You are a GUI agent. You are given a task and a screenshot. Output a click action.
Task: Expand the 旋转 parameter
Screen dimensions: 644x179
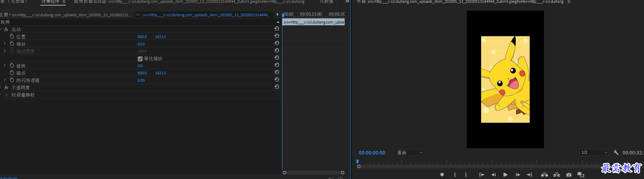click(x=4, y=65)
